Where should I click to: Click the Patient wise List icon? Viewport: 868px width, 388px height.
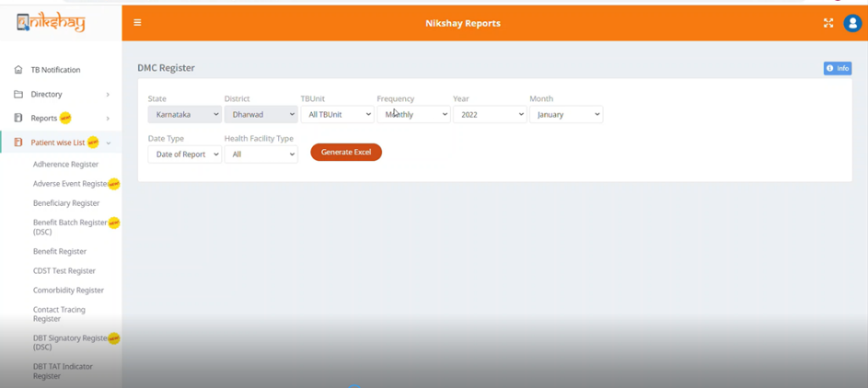pos(19,142)
